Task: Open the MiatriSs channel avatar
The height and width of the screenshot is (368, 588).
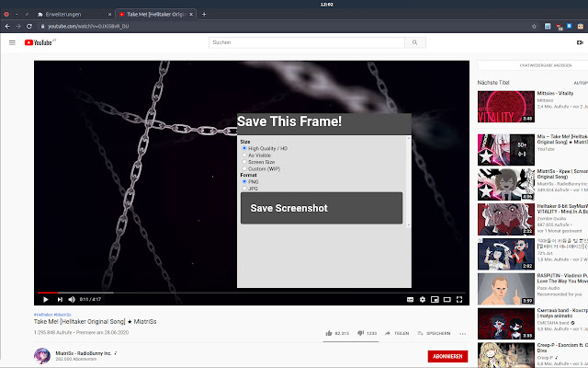Action: click(42, 356)
